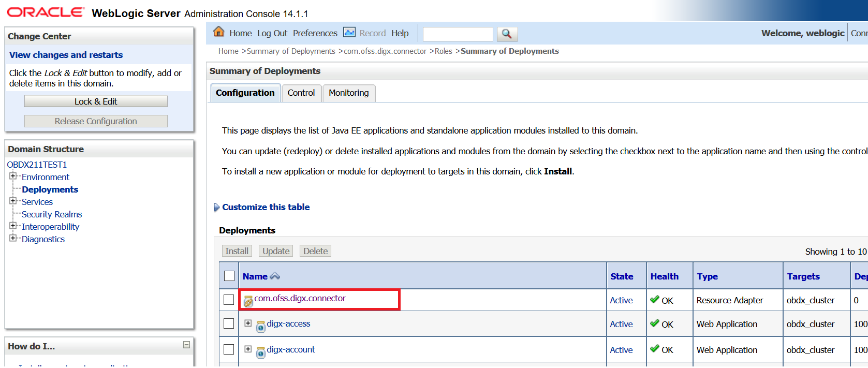Viewport: 868px width, 368px height.
Task: Click Home in the breadcrumb trail
Action: point(228,51)
